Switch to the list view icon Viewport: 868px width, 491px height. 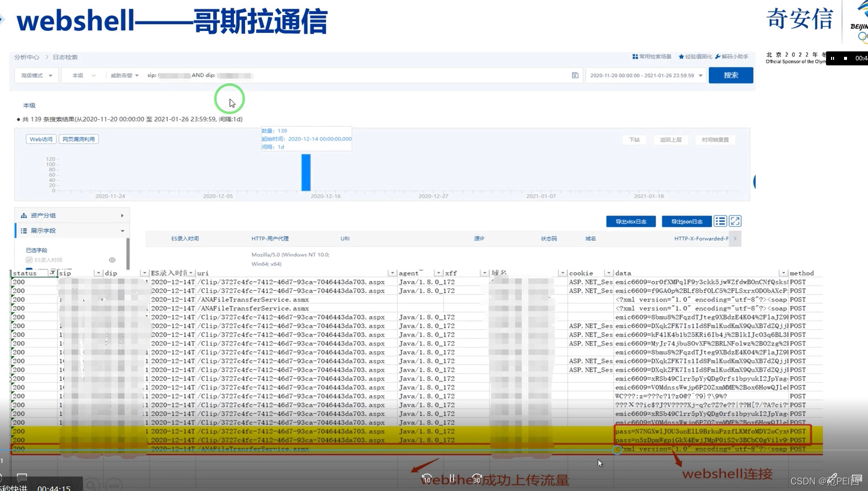720,221
